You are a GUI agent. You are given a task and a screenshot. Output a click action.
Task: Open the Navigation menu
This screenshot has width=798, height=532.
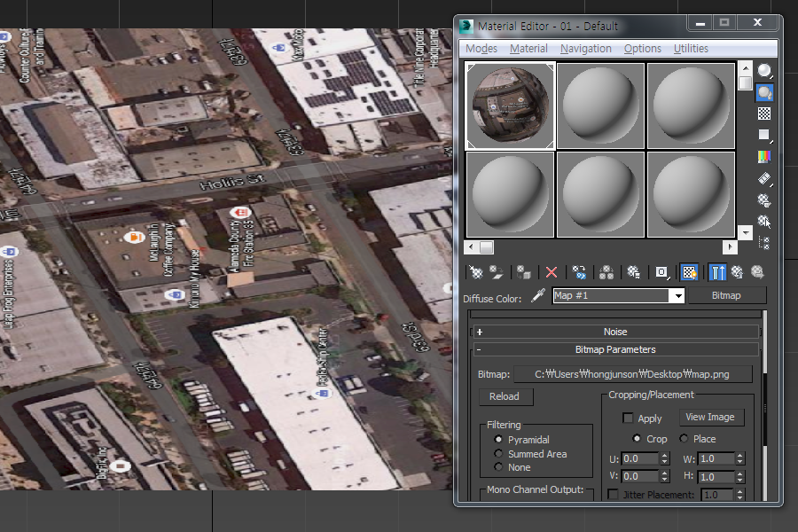pyautogui.click(x=586, y=49)
